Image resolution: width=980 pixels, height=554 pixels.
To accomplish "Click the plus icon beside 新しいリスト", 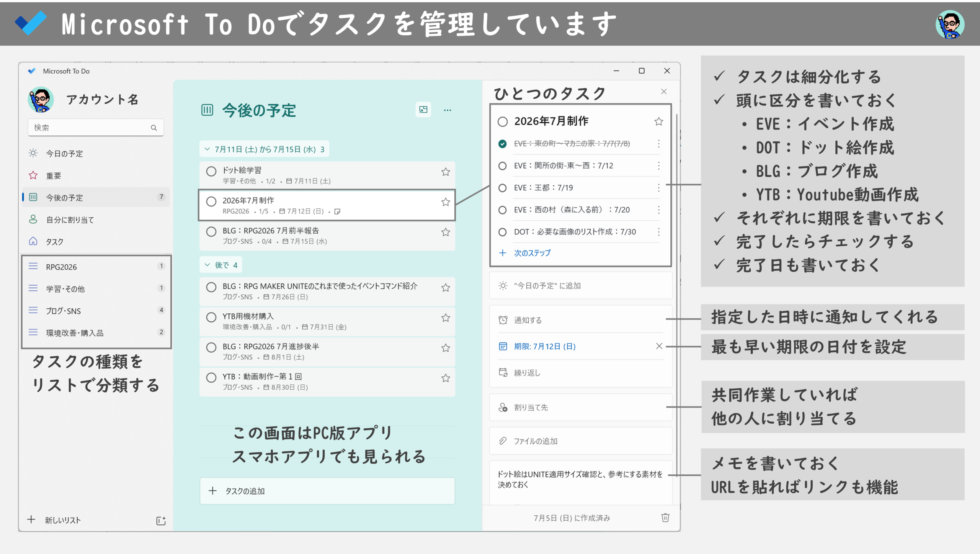I will coord(31,520).
